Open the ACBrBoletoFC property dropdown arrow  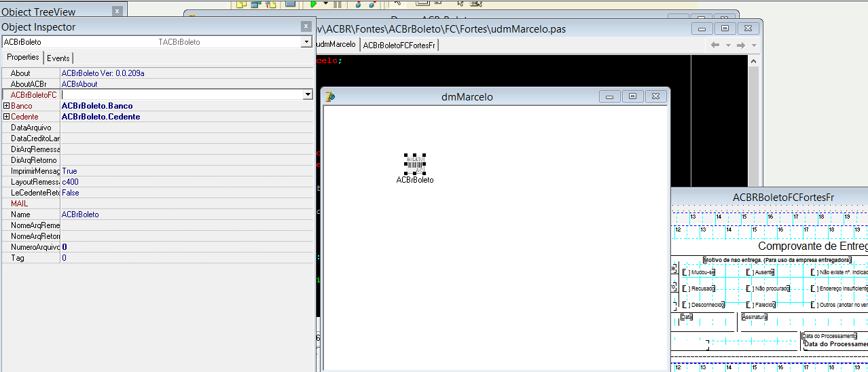(307, 95)
